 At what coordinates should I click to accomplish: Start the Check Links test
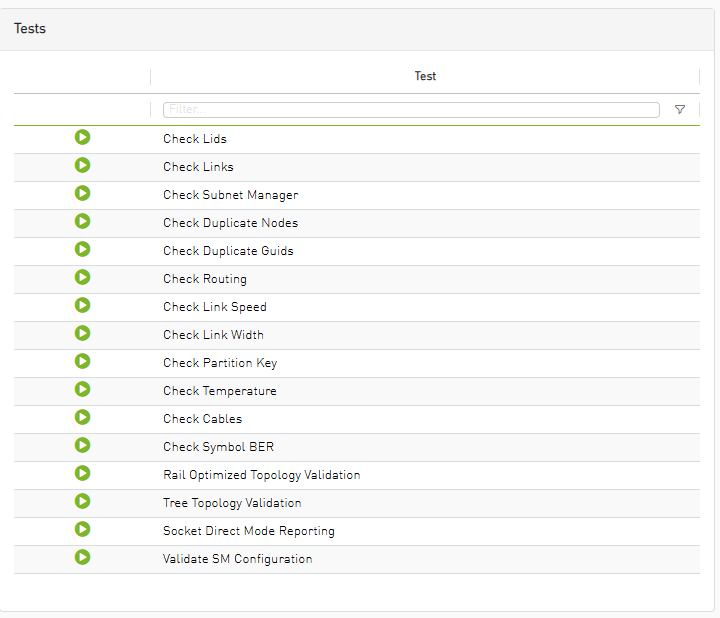coord(83,166)
